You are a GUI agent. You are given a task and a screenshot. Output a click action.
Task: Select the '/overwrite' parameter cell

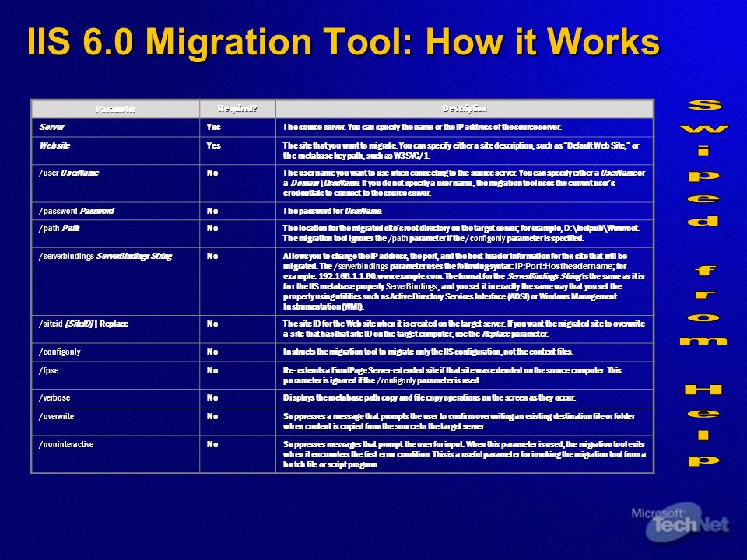[115, 422]
